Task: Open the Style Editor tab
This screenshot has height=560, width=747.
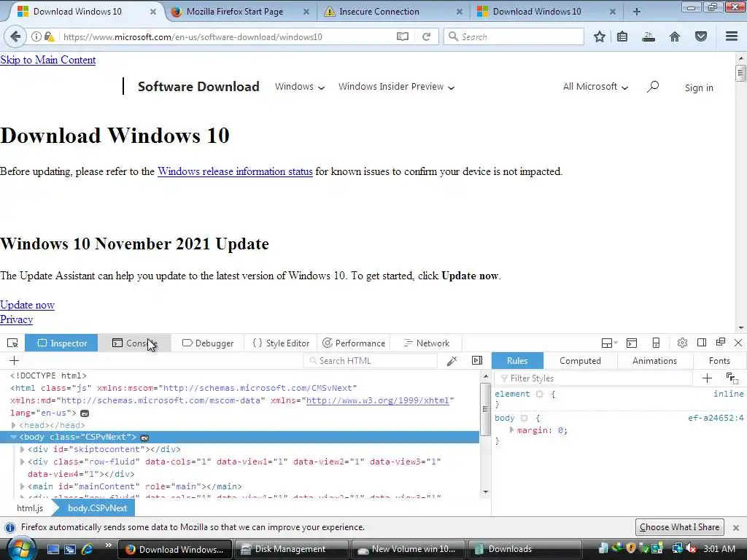Action: (x=281, y=343)
